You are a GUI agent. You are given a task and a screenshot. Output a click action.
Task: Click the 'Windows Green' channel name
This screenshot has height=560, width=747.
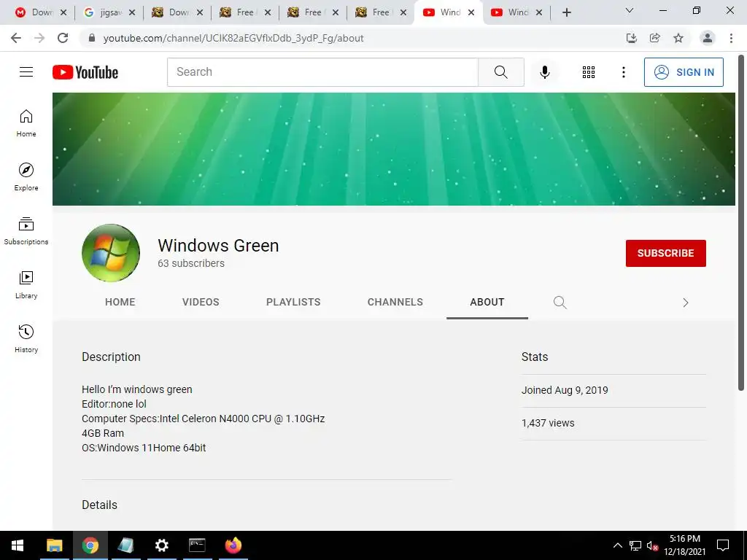[218, 245]
